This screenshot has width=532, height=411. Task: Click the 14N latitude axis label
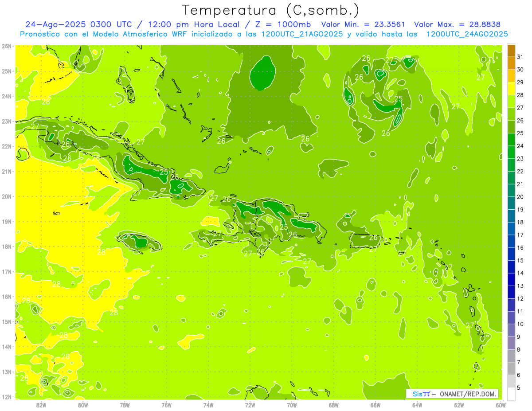[7, 347]
